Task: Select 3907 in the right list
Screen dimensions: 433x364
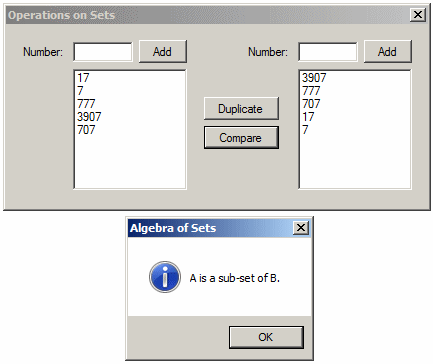Action: coord(314,78)
